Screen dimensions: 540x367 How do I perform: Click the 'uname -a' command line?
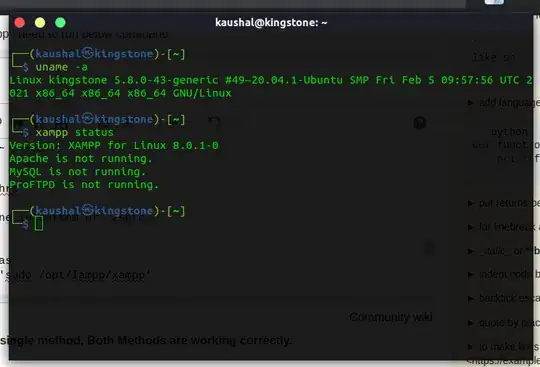(61, 67)
